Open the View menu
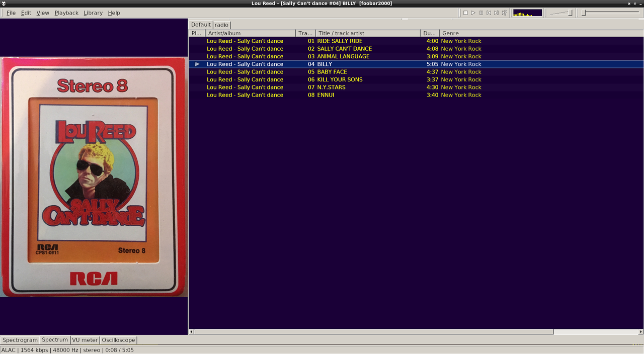Viewport: 644px width, 354px height. pyautogui.click(x=43, y=13)
